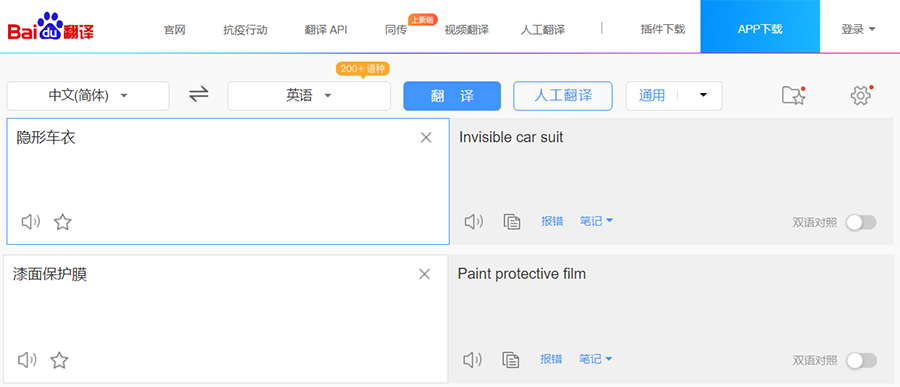Focus the 漆面保护膜 input box
The height and width of the screenshot is (387, 900).
226,319
